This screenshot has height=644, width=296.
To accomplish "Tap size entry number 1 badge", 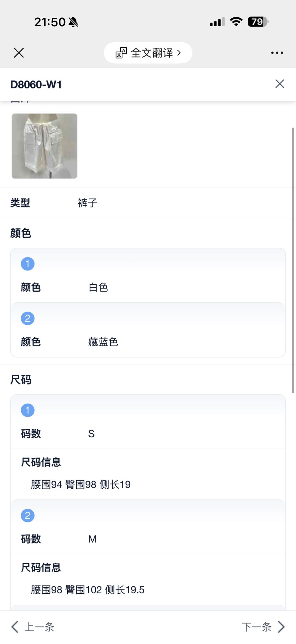I will coord(28,410).
